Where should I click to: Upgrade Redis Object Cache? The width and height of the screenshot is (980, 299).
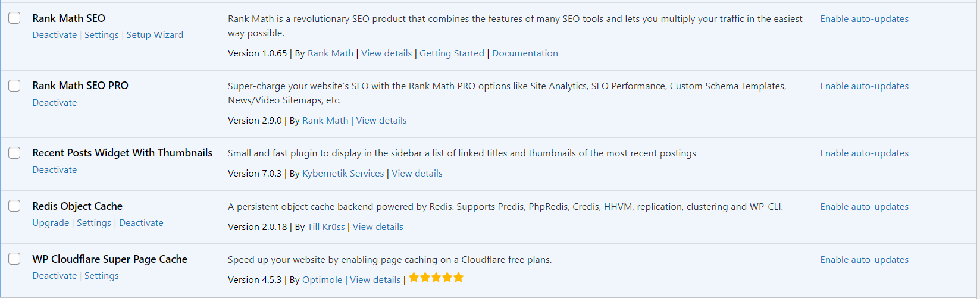coord(51,223)
